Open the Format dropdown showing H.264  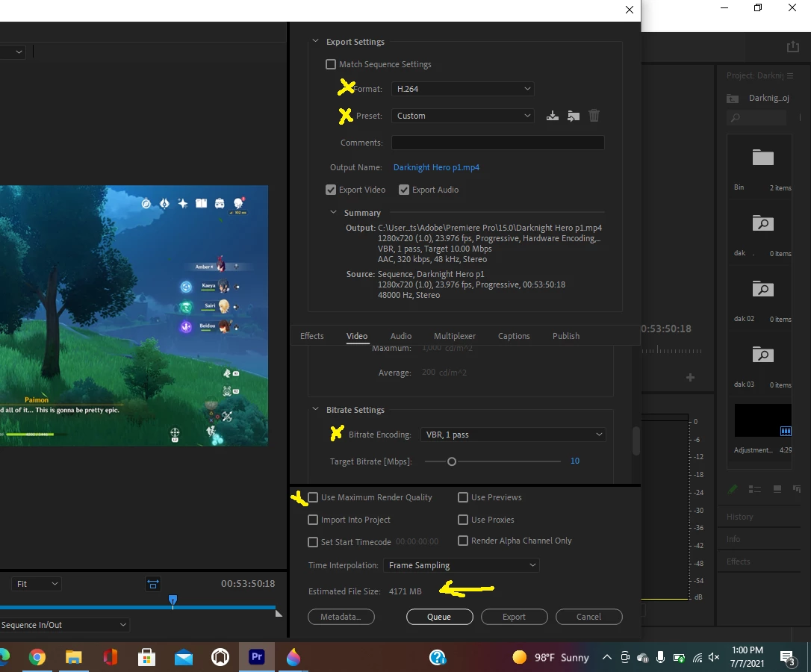click(x=463, y=89)
